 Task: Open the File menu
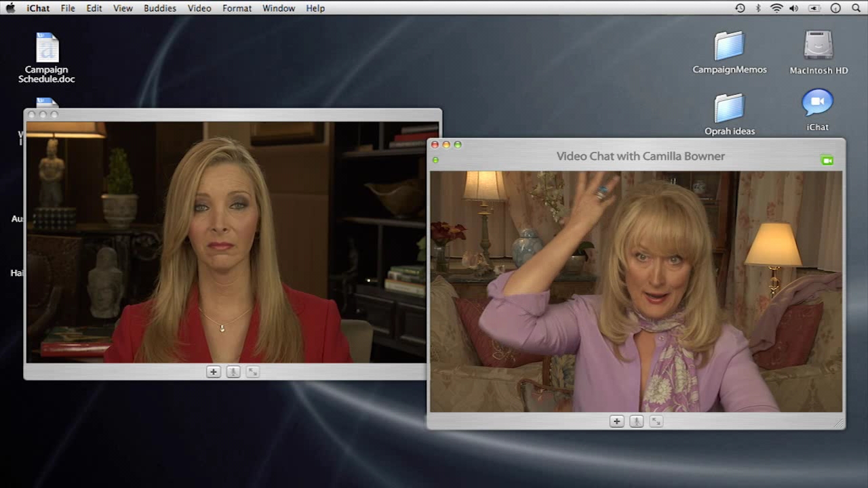[x=68, y=8]
